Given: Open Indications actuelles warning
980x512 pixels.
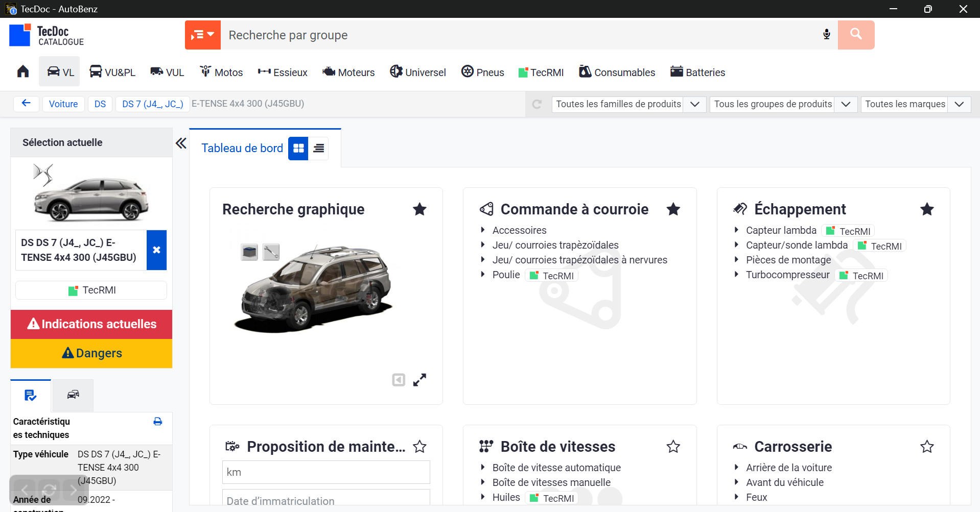Looking at the screenshot, I should click(x=91, y=324).
